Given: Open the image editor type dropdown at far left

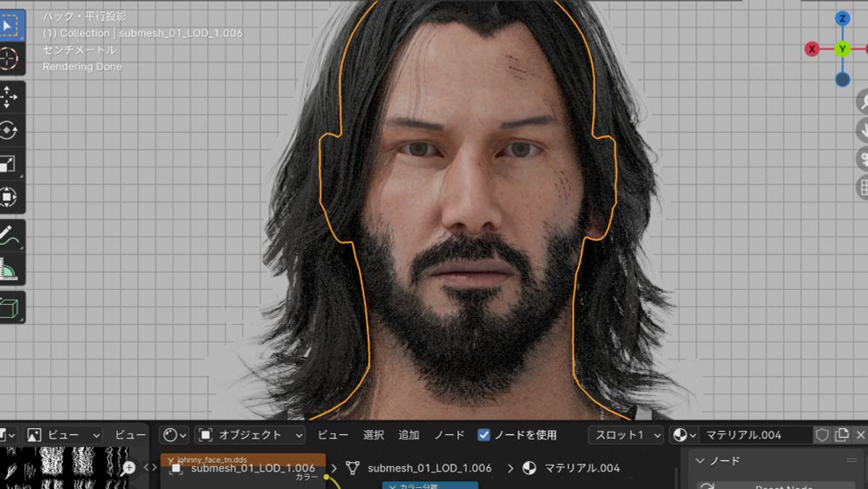Looking at the screenshot, I should coord(7,435).
